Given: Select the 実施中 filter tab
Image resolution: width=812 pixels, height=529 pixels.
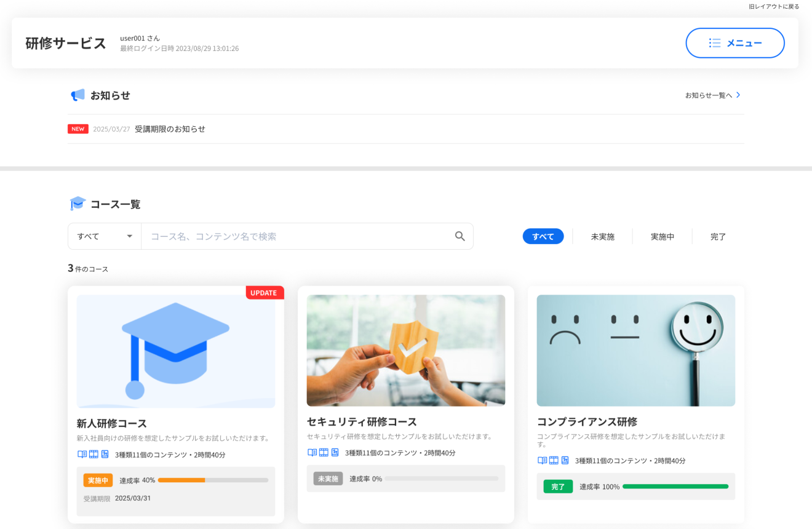Looking at the screenshot, I should pos(663,236).
